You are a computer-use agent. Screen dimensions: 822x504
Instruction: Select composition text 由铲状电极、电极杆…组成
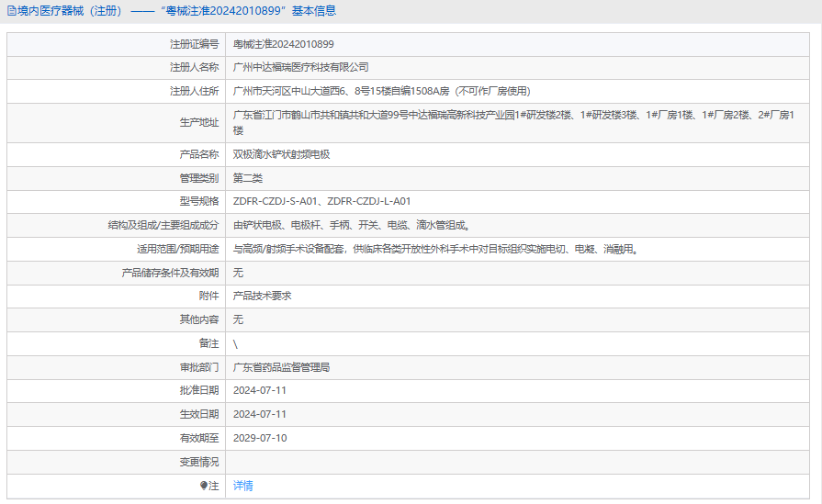pyautogui.click(x=351, y=225)
